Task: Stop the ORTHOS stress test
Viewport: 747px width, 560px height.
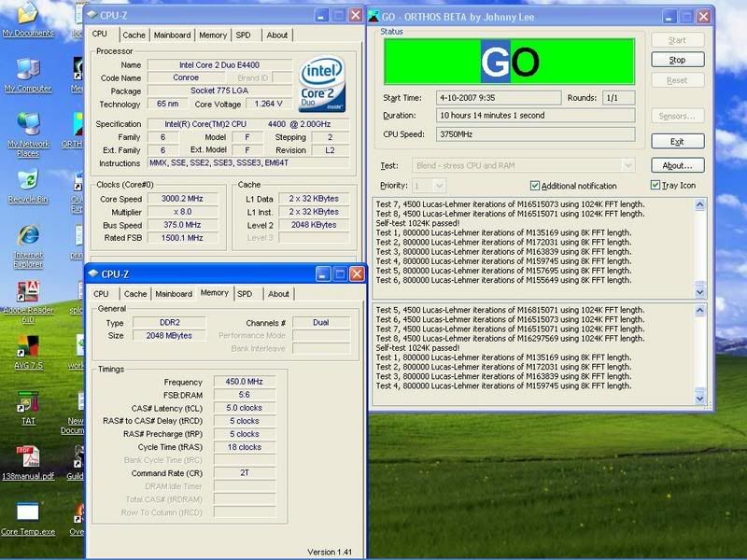Action: tap(678, 60)
